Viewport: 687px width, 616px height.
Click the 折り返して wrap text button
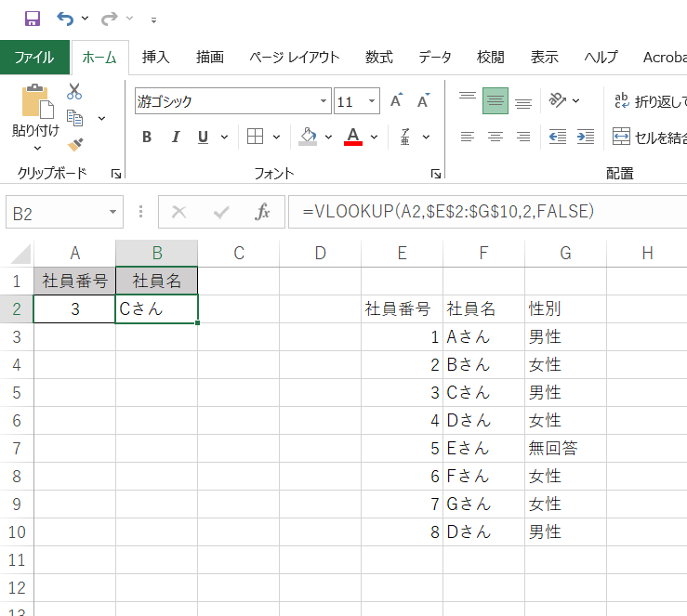650,101
